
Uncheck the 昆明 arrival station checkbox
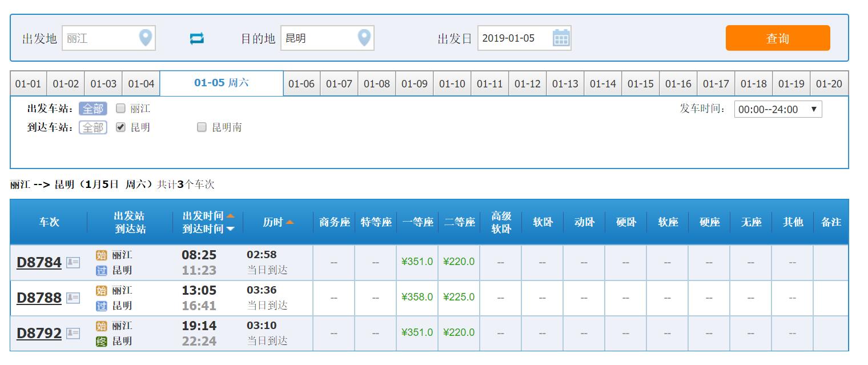click(120, 127)
